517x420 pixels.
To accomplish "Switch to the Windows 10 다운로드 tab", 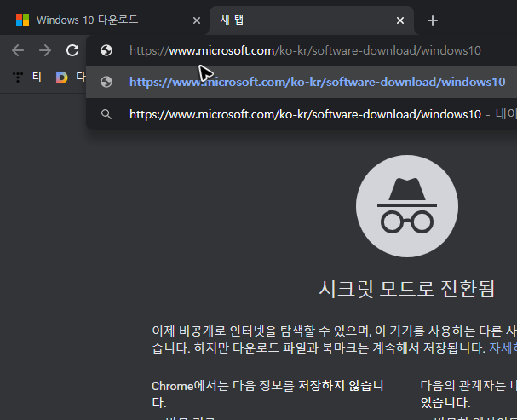I will [104, 20].
